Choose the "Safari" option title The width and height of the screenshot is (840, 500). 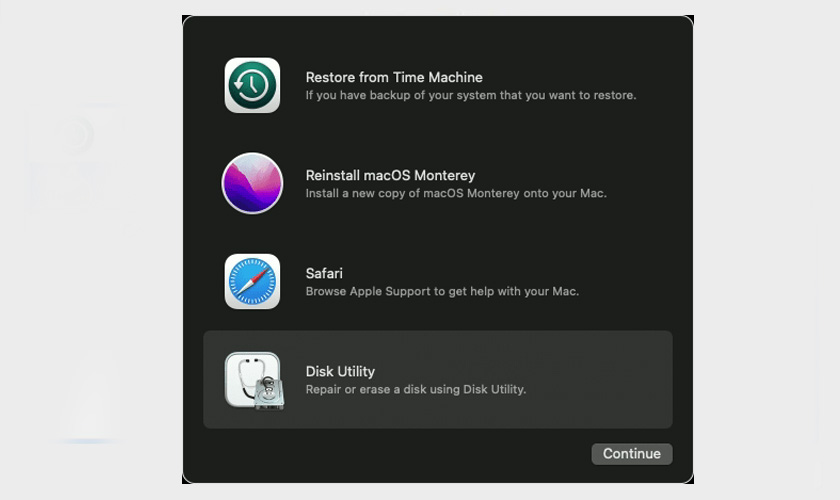coord(324,273)
